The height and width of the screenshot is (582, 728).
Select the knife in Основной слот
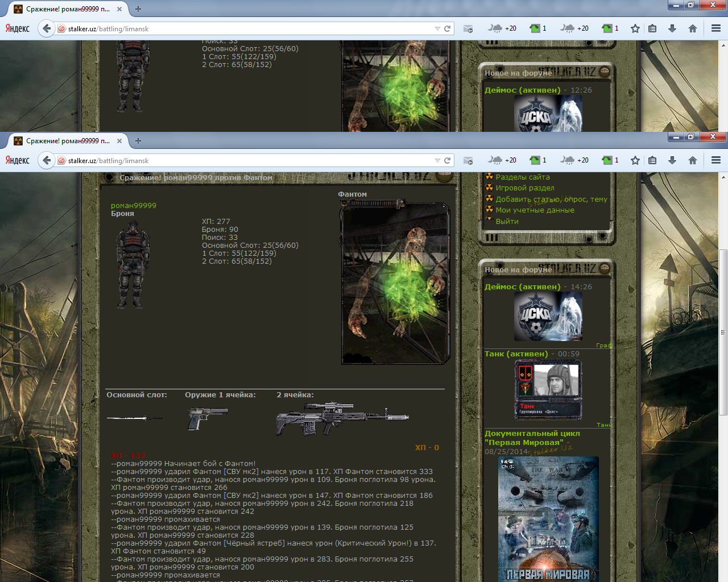point(135,418)
